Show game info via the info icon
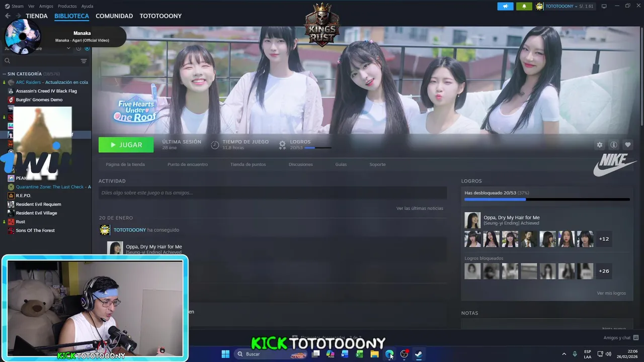 click(613, 145)
